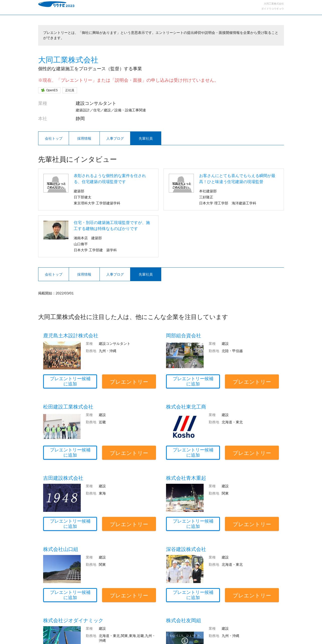Click the Kosho logo image
This screenshot has height=644, width=322.
click(185, 427)
